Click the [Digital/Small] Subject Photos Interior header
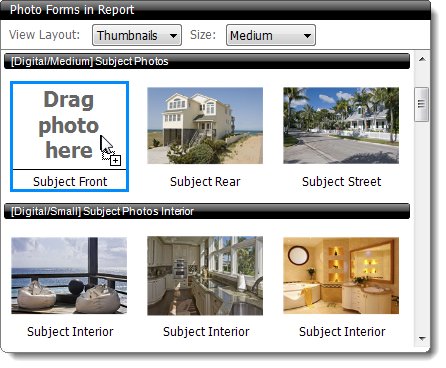Viewport: 446px width, 368px height. click(x=207, y=211)
